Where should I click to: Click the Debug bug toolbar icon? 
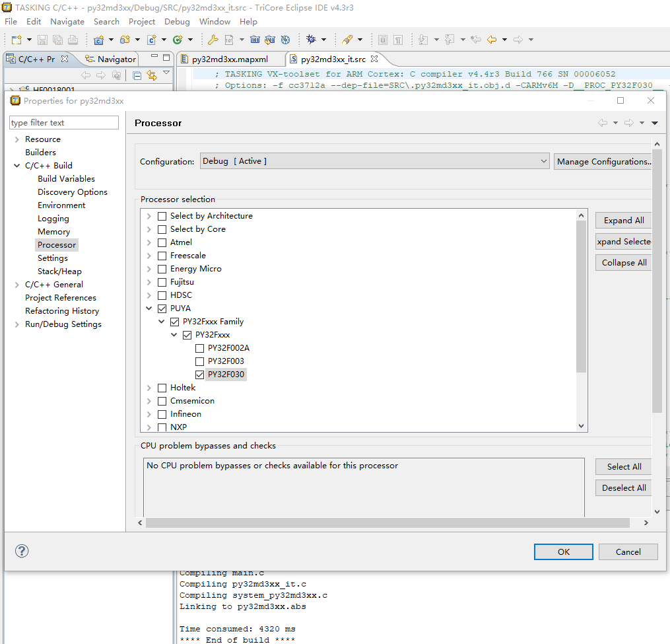click(311, 40)
